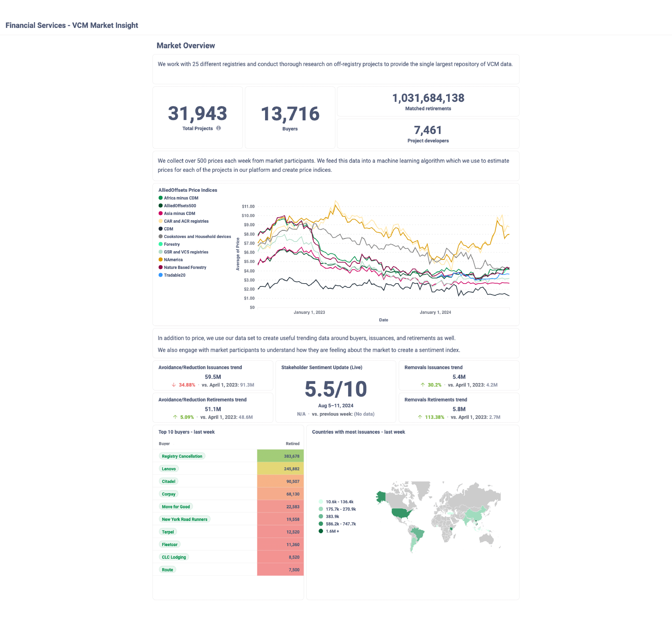Toggle the CAR and ACR registries legend entry
This screenshot has width=672, height=630.
[184, 221]
